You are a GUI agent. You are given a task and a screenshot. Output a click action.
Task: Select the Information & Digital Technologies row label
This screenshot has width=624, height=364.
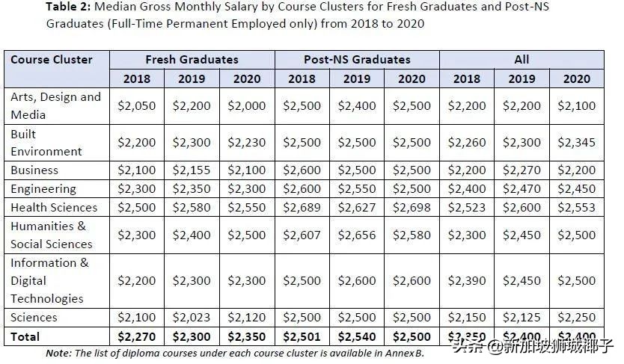pyautogui.click(x=49, y=280)
